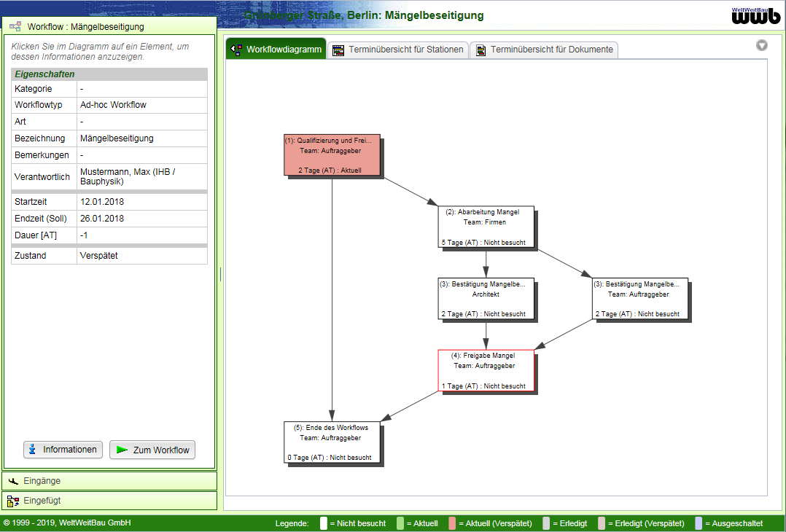
Task: Click the Aktuell (Verspätet) legend swatch
Action: [x=452, y=523]
